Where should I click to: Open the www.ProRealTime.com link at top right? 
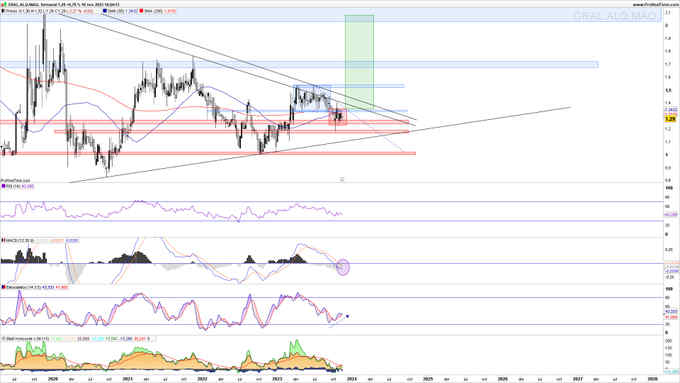(656, 4)
